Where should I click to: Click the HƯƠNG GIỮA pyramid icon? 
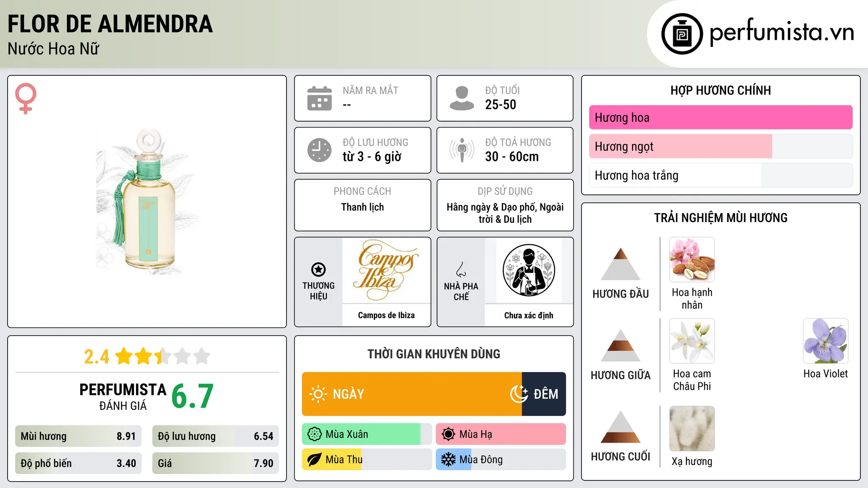click(x=620, y=345)
